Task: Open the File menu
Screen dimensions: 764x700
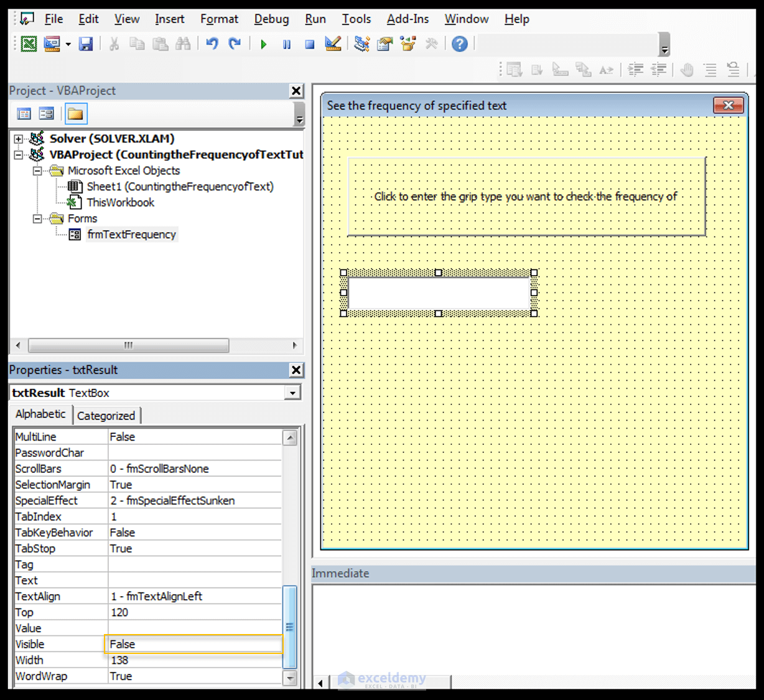Action: pos(54,19)
